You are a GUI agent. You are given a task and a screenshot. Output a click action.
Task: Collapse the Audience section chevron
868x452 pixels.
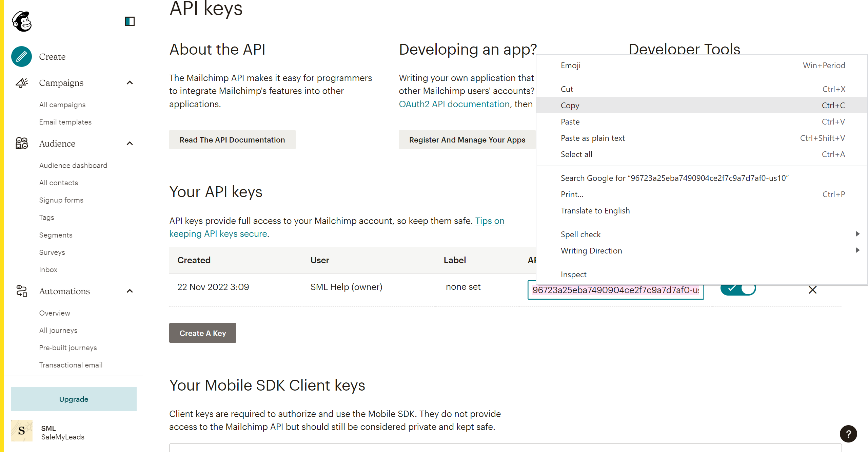[130, 143]
